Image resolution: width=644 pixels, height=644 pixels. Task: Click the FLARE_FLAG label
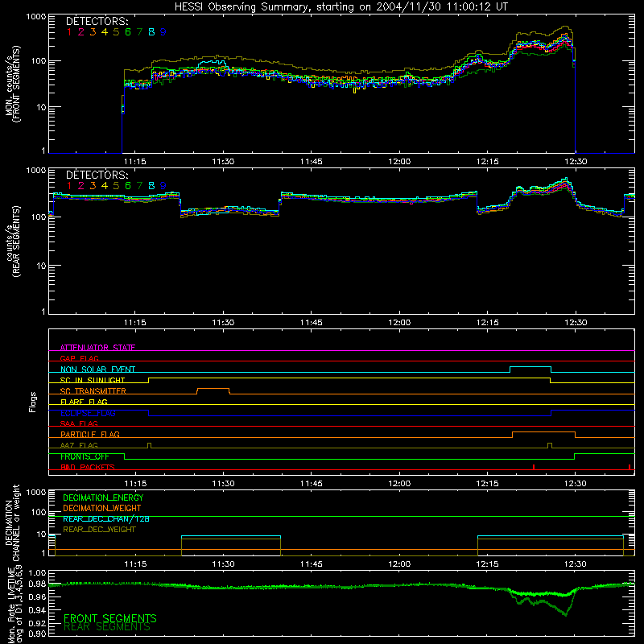click(x=84, y=402)
